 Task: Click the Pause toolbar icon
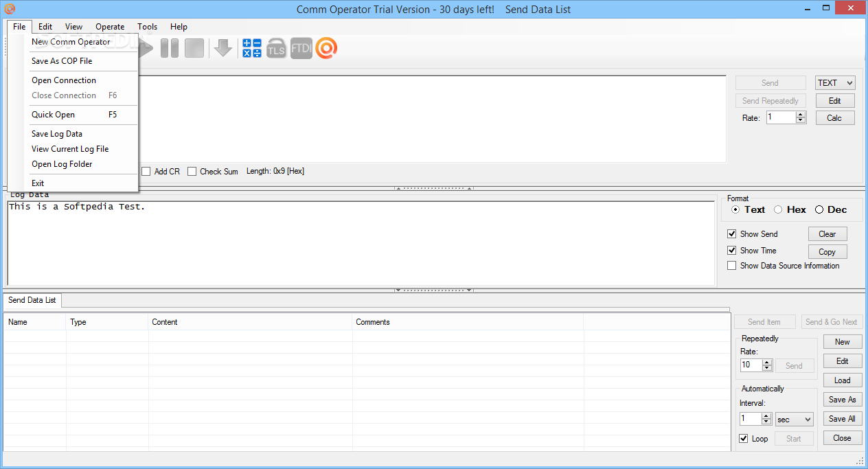click(x=169, y=48)
